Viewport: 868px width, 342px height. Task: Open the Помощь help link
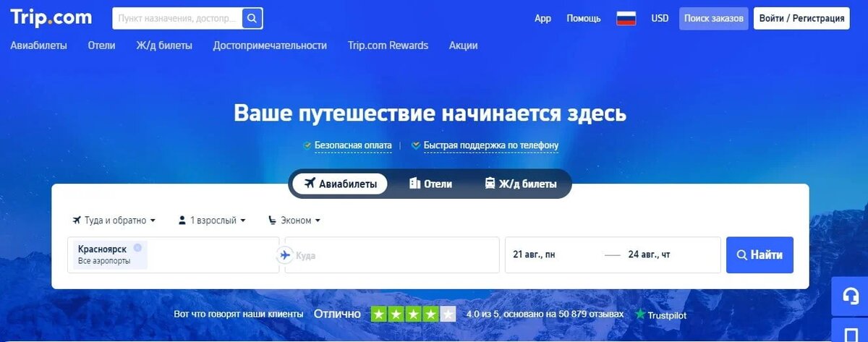pyautogui.click(x=583, y=18)
